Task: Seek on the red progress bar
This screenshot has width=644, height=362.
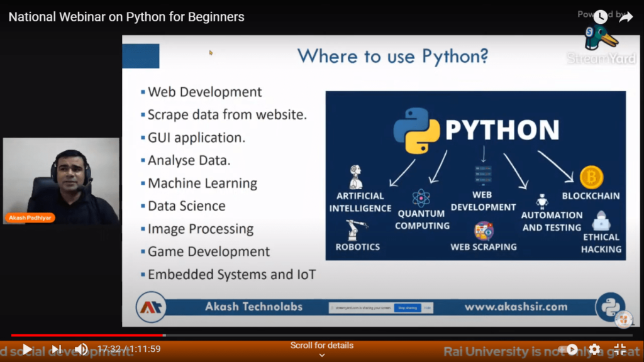Action: pos(88,336)
